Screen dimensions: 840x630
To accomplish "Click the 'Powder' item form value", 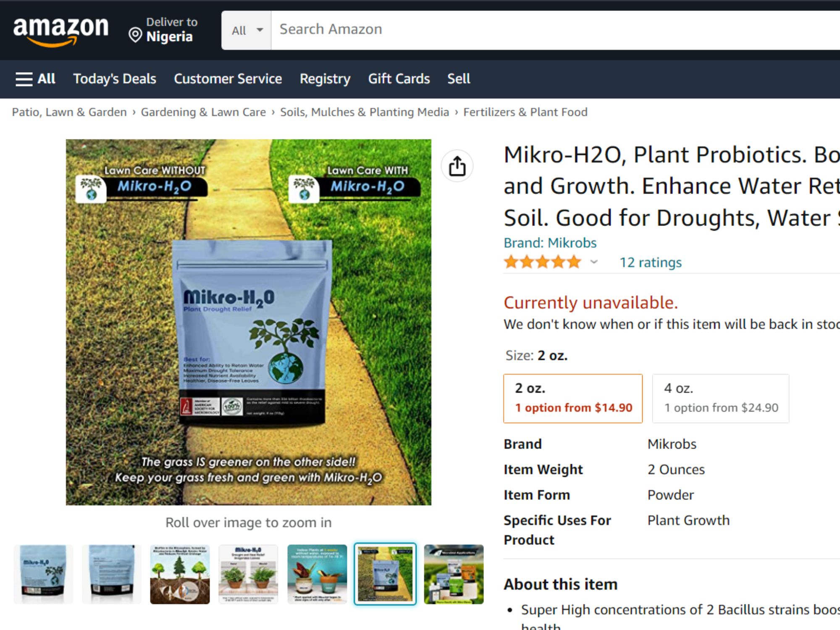I will [671, 495].
